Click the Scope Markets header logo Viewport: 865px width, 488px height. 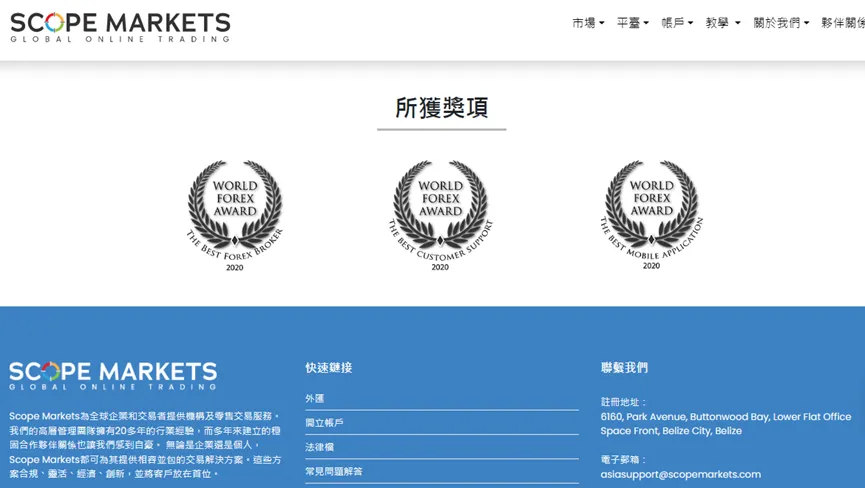pos(120,28)
